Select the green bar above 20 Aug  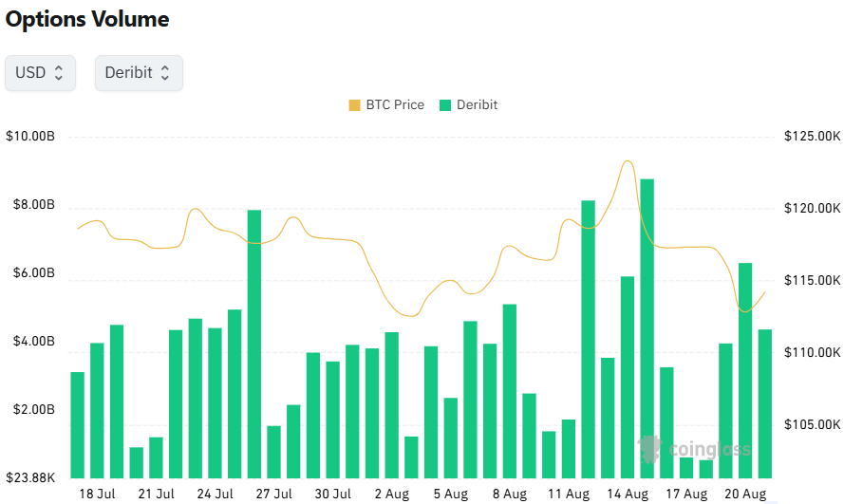click(745, 370)
